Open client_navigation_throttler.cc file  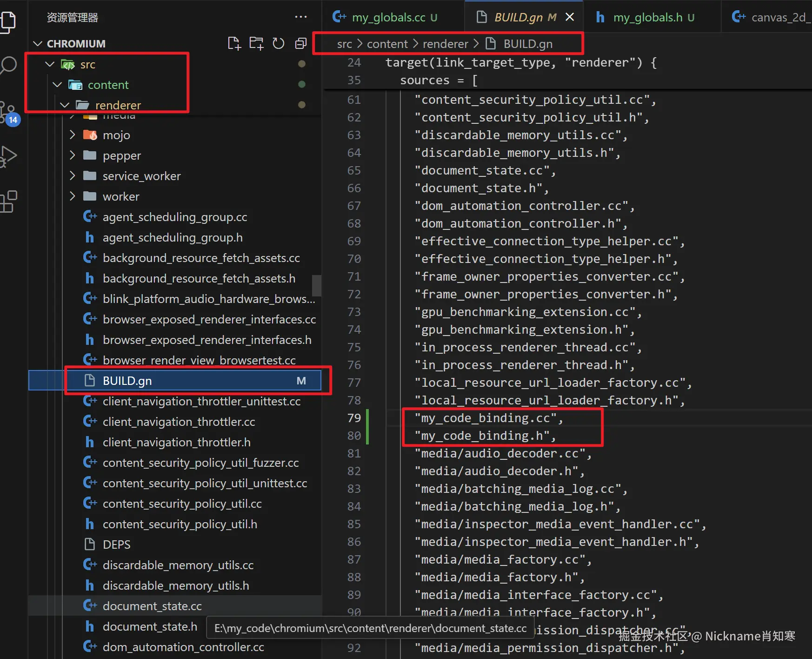coord(175,422)
